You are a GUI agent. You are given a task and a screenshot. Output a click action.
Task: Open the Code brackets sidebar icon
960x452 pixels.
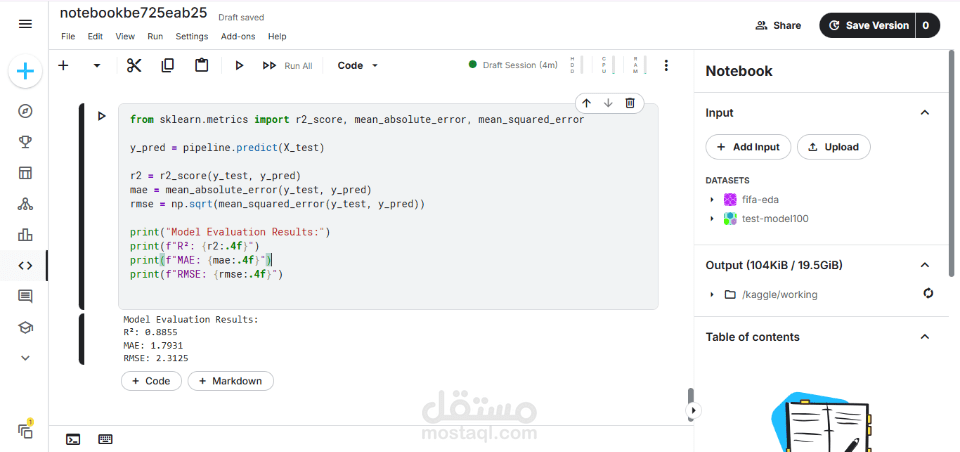[x=25, y=265]
